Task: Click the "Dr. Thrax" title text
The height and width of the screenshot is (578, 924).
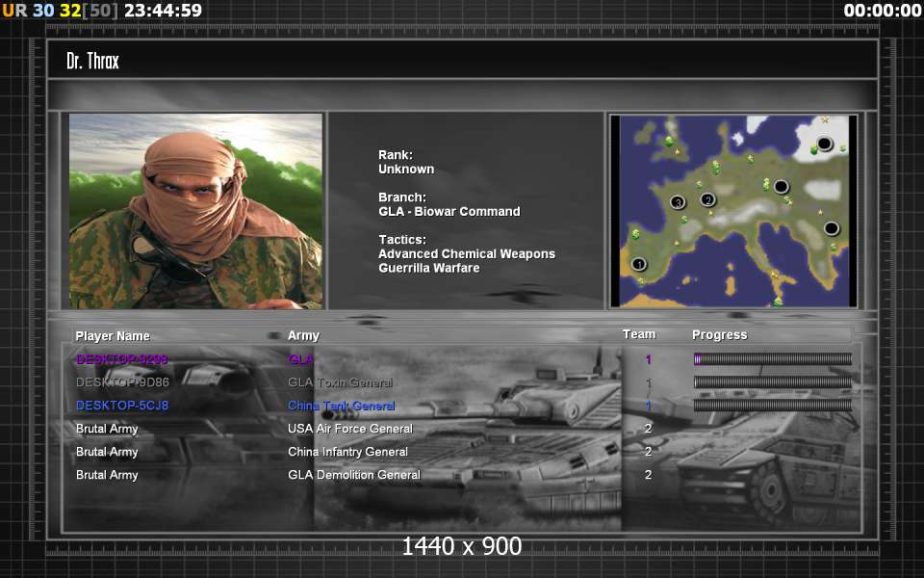Action: tap(92, 61)
